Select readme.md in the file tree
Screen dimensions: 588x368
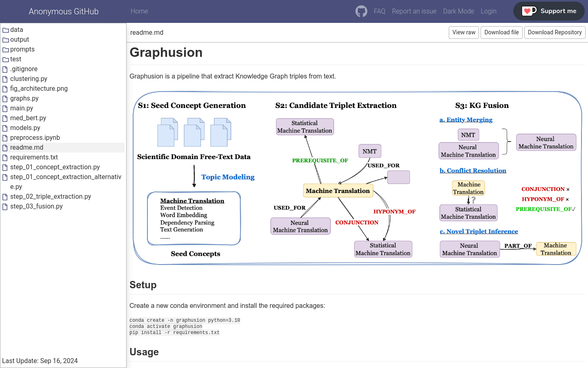27,148
